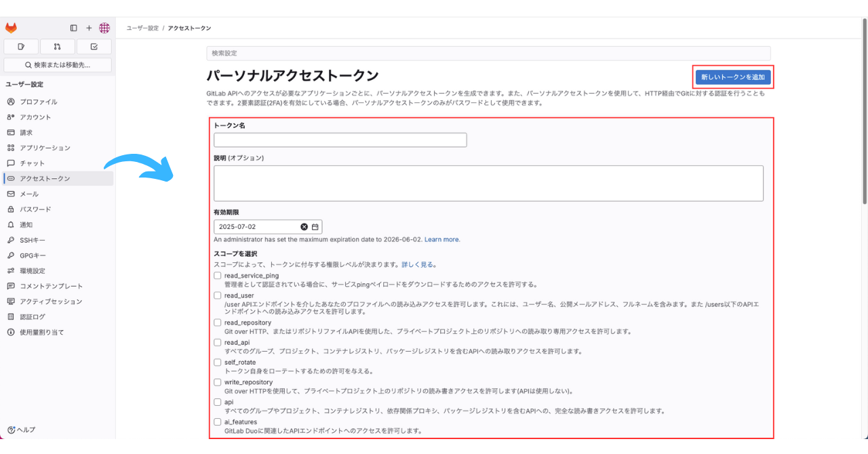
Task: Click the 有効期限 date field
Action: (x=268, y=227)
